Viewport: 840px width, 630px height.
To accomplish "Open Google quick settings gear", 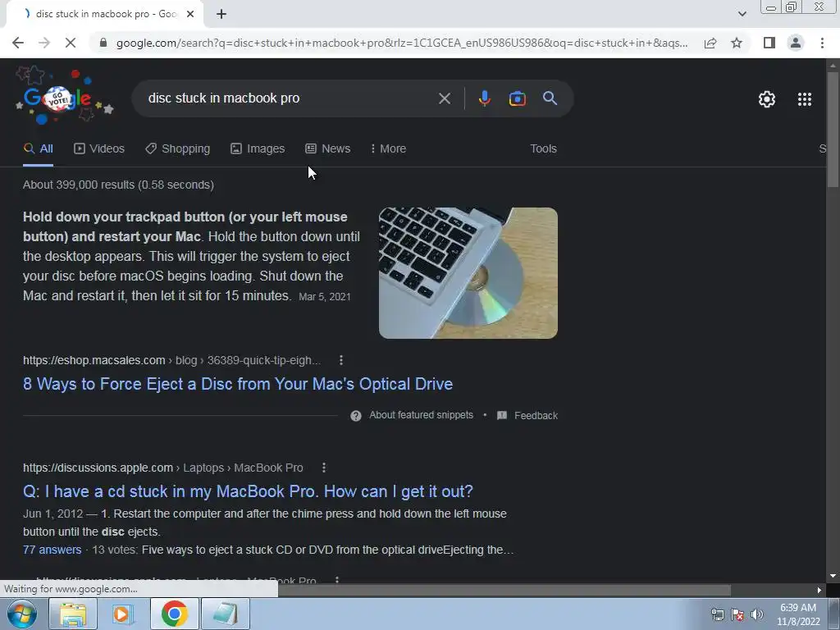I will [x=767, y=99].
